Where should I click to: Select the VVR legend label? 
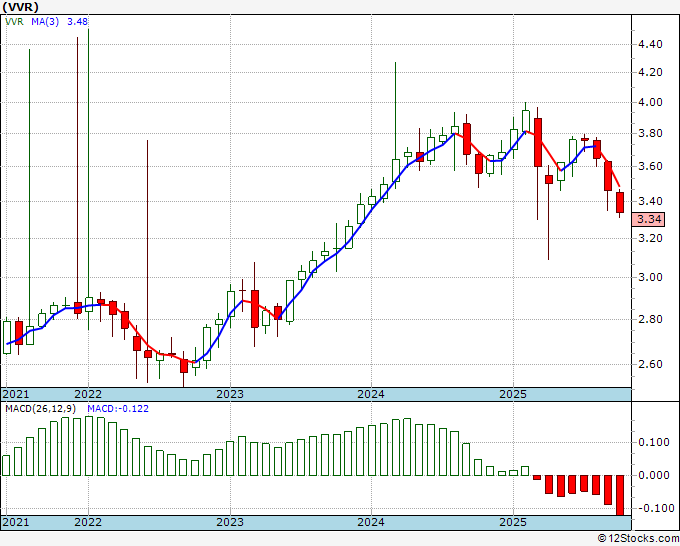[14, 21]
